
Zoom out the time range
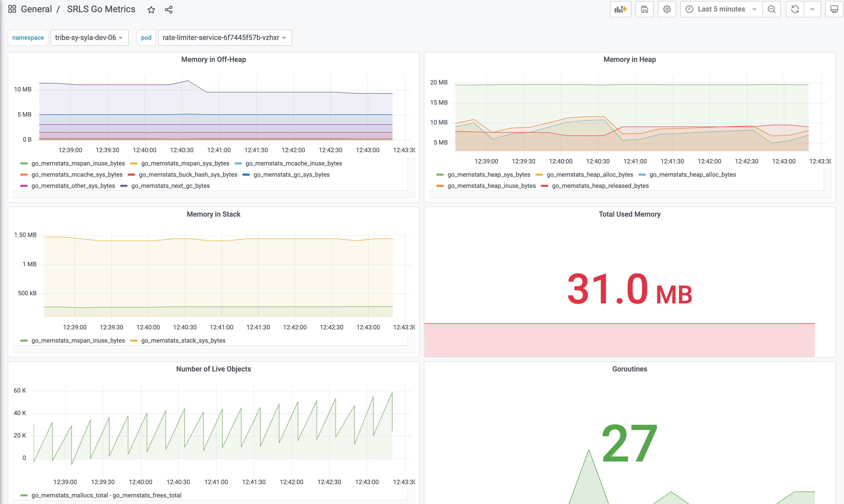[x=772, y=9]
